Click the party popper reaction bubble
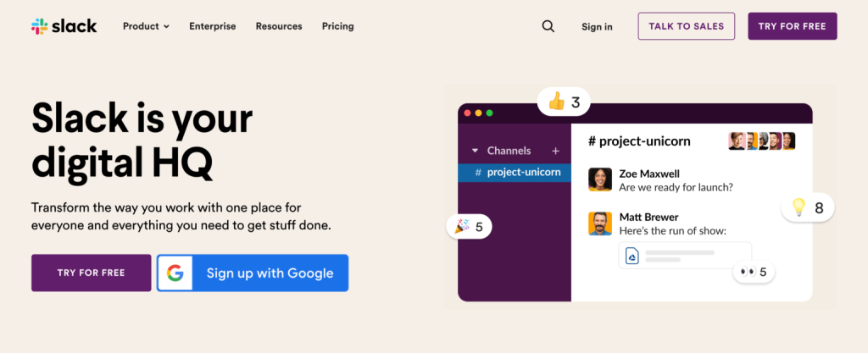868x353 pixels. tap(469, 227)
